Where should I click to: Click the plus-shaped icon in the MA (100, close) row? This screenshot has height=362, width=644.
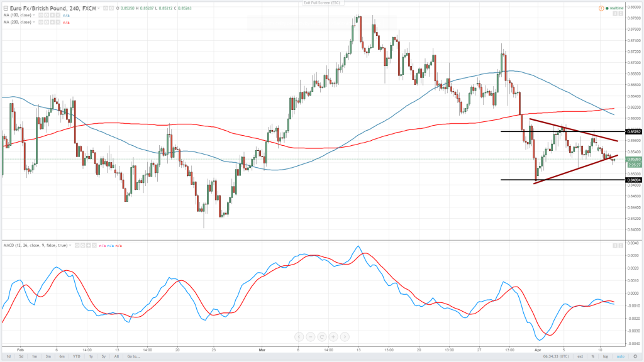pyautogui.click(x=52, y=15)
